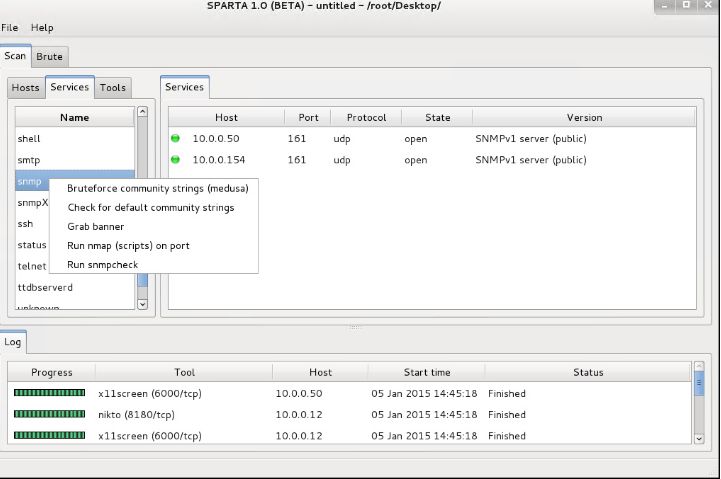This screenshot has width=721, height=479.
Task: Select smtp in the services name list
Action: (29, 160)
